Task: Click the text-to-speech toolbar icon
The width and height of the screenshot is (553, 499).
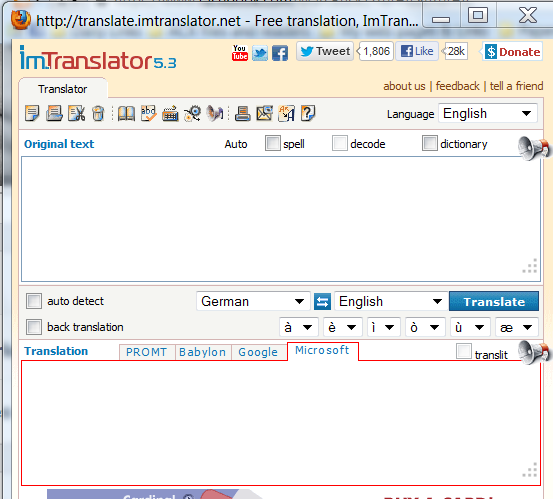Action: (215, 114)
